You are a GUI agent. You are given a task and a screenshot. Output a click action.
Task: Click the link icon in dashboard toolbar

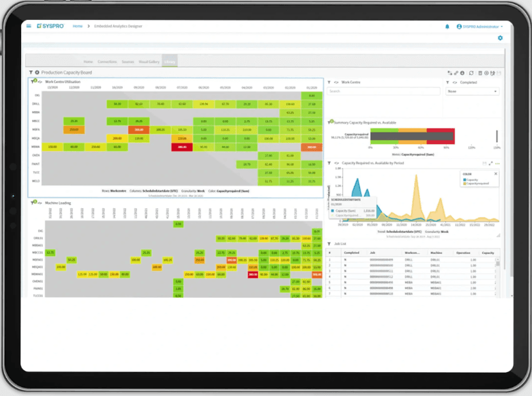pos(456,73)
